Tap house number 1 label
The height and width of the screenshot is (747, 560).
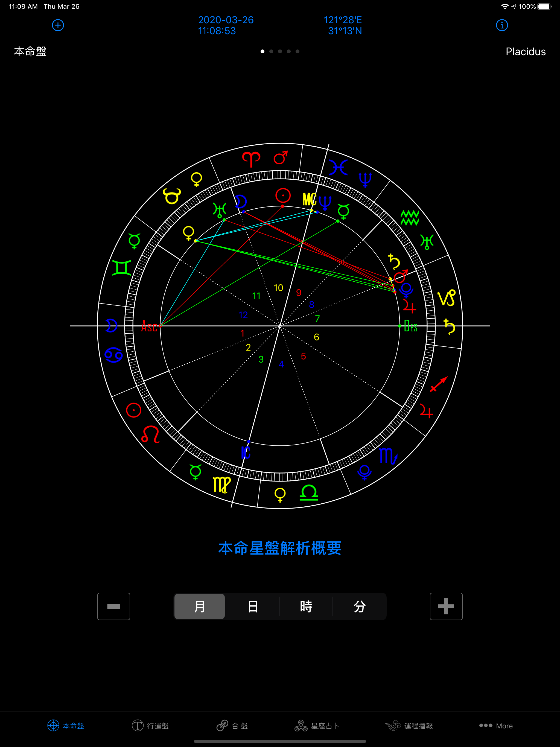[242, 333]
